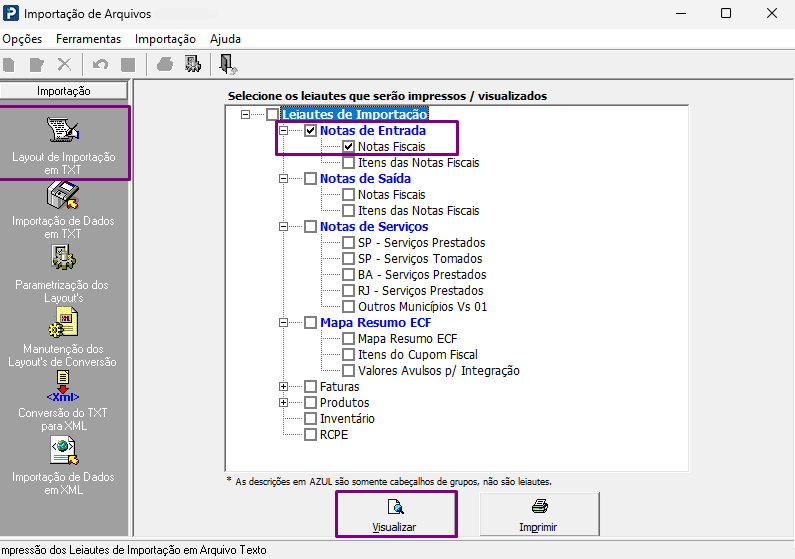This screenshot has height=559, width=795.
Task: Open Manutenção dos Layout's de Conversão icon
Action: click(x=63, y=322)
